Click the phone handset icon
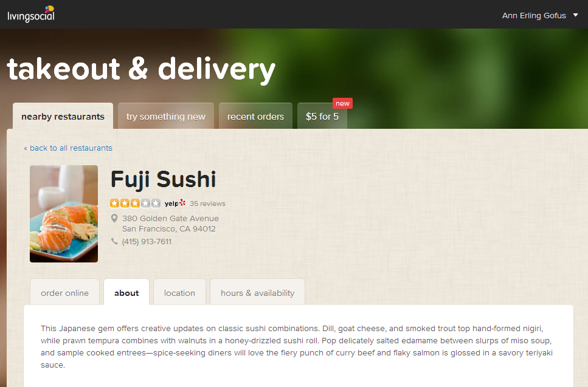Viewport: 588px width, 387px height. coord(114,241)
